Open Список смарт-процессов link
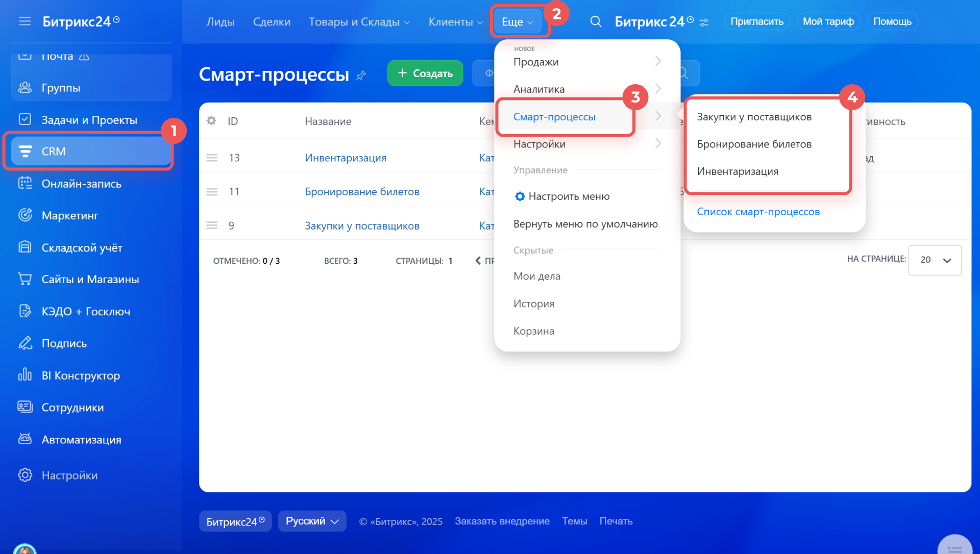This screenshot has height=554, width=980. 758,212
